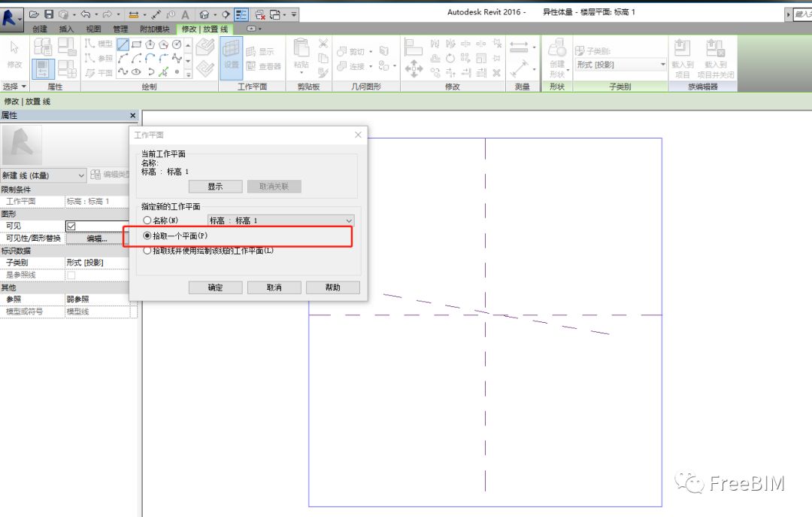Image resolution: width=812 pixels, height=517 pixels.
Task: Click the 载入到项目 Load into Project icon
Action: 682,58
